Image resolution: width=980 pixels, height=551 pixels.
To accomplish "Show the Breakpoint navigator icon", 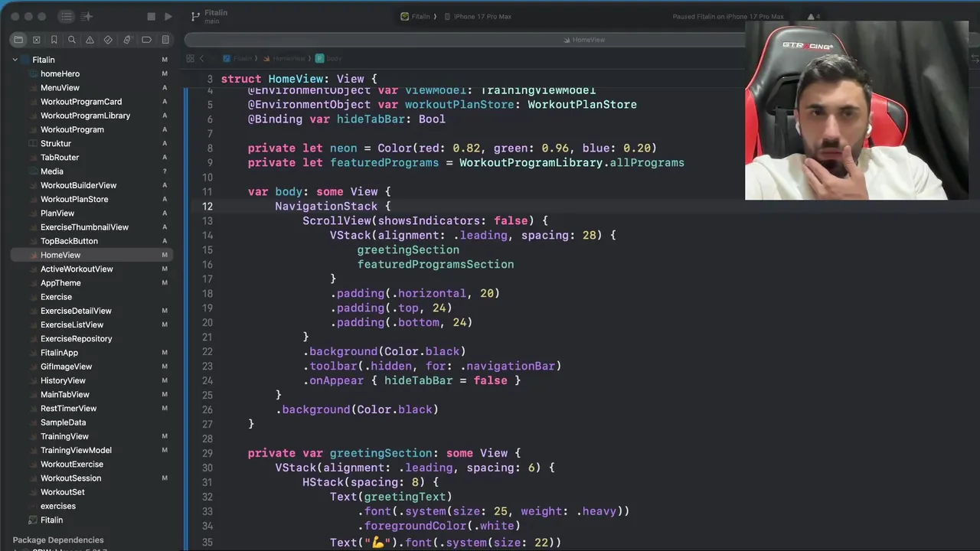I will point(146,40).
